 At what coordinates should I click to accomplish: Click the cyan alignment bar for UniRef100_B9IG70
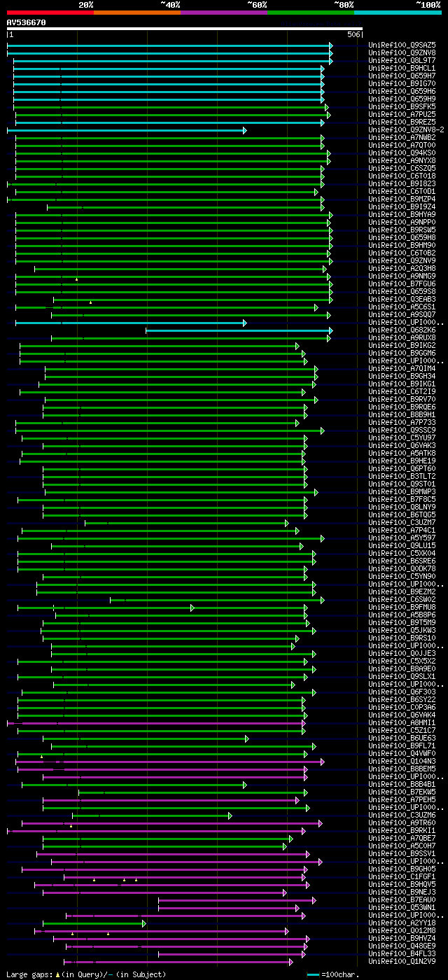pyautogui.click(x=168, y=83)
